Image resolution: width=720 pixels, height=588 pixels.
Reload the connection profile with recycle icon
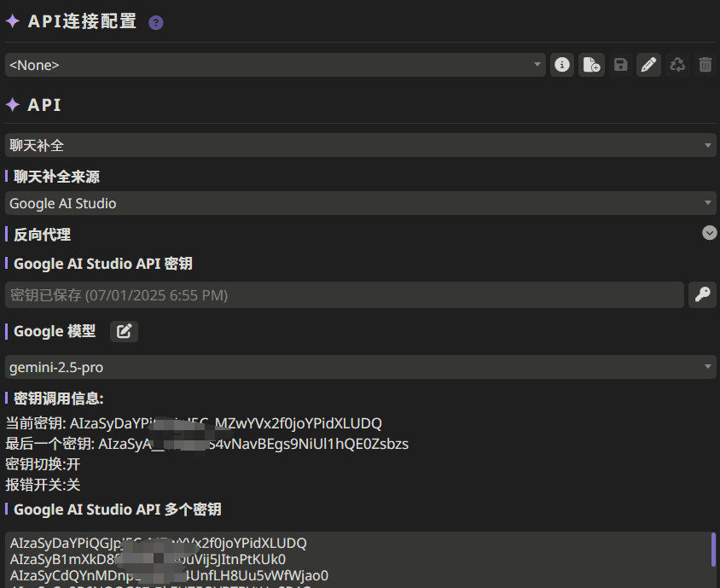[677, 65]
